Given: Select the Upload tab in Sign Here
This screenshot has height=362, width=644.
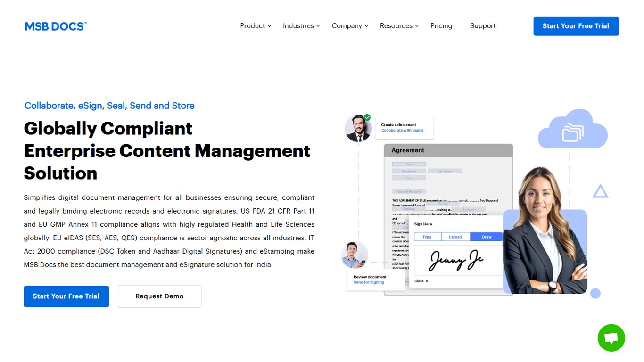Looking at the screenshot, I should click(x=455, y=237).
